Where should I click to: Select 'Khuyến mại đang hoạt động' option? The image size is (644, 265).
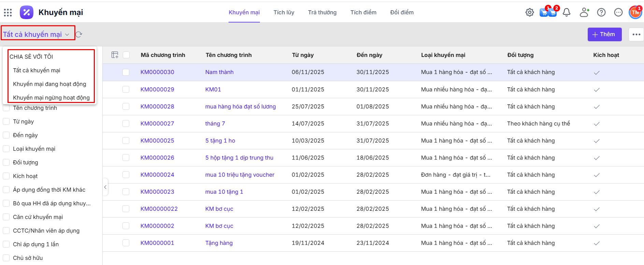[49, 84]
